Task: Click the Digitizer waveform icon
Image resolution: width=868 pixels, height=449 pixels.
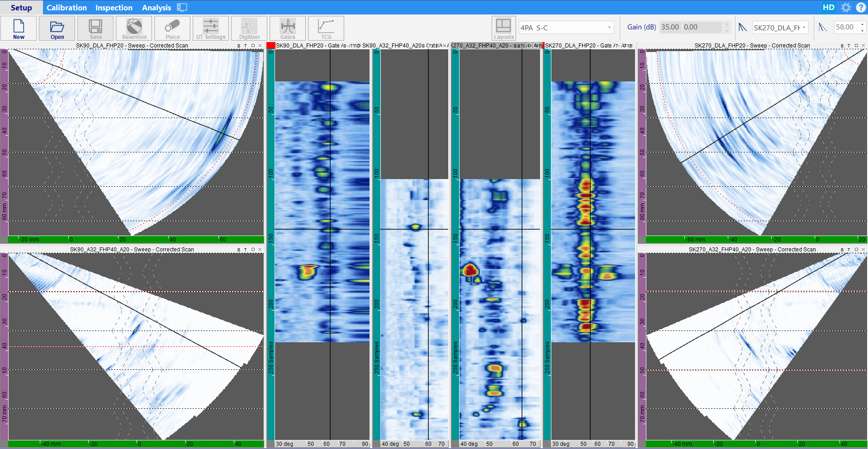Action: (x=249, y=29)
